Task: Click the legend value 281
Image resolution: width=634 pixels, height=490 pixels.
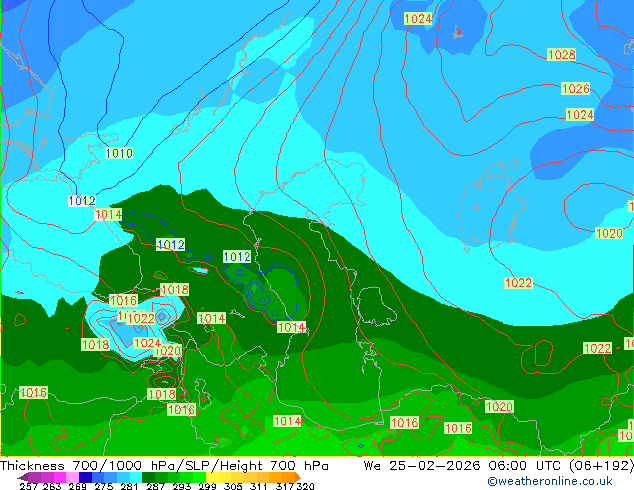Action: pyautogui.click(x=129, y=486)
